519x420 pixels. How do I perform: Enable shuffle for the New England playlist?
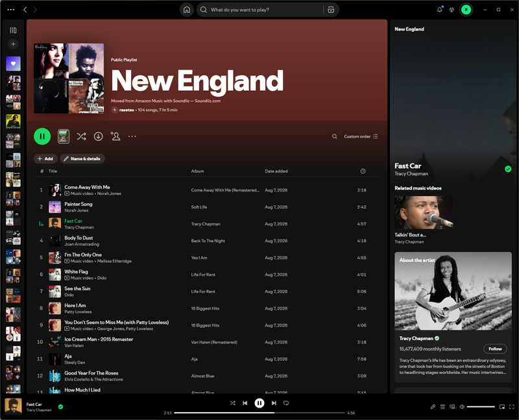click(82, 136)
